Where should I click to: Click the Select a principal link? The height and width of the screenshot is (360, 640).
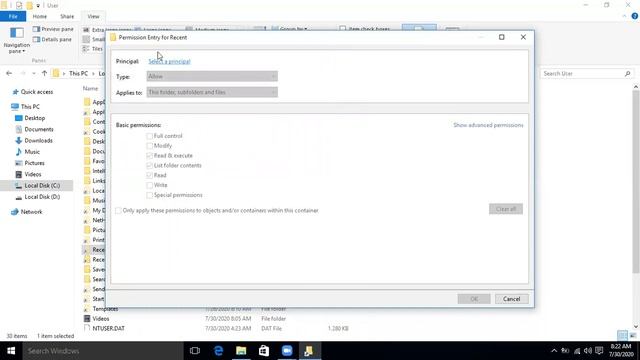point(169,61)
